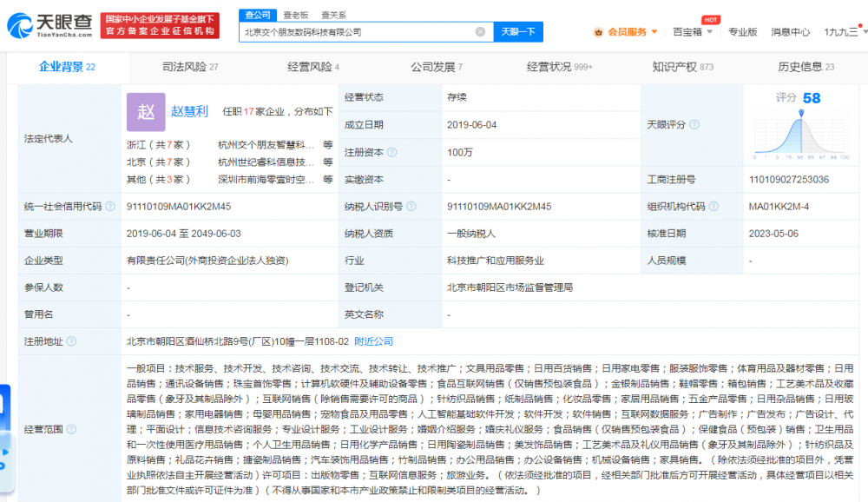Click the Tianyancha logo
The height and width of the screenshot is (502, 868).
(x=49, y=24)
